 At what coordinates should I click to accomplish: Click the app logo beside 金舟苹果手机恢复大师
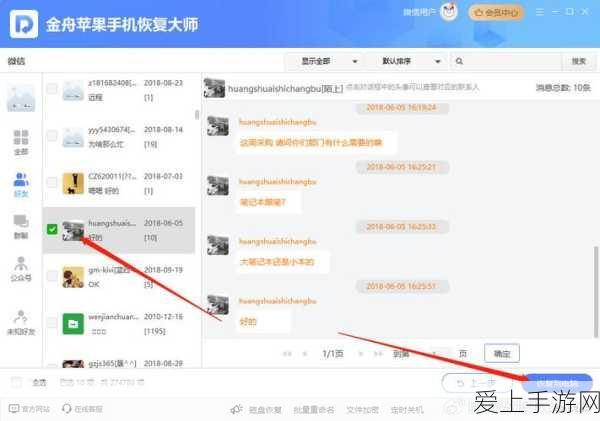pos(24,24)
